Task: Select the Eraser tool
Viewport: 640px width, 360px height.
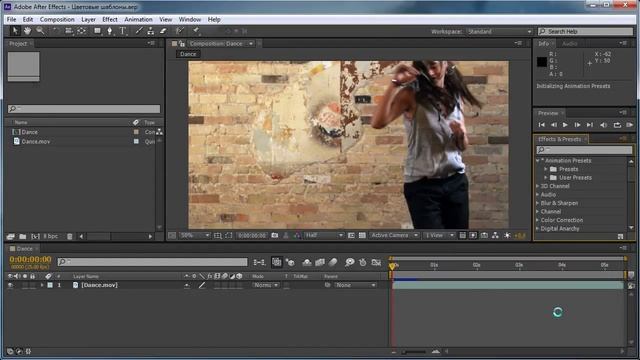Action: coord(163,31)
